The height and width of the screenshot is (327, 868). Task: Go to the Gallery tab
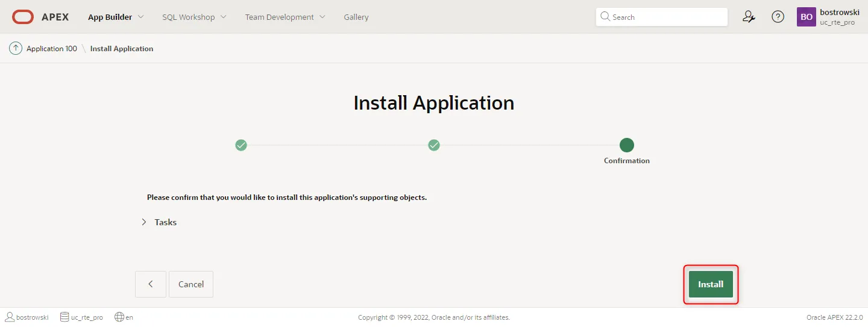coord(356,17)
